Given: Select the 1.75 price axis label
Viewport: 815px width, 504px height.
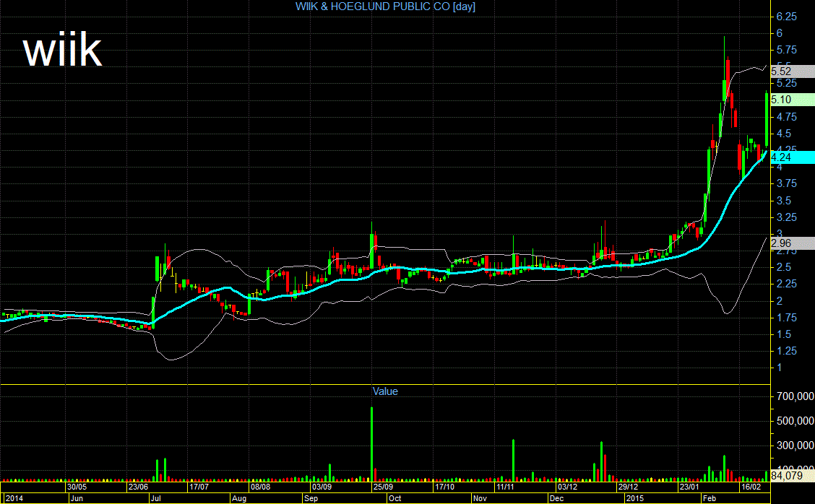Looking at the screenshot, I should pyautogui.click(x=786, y=318).
